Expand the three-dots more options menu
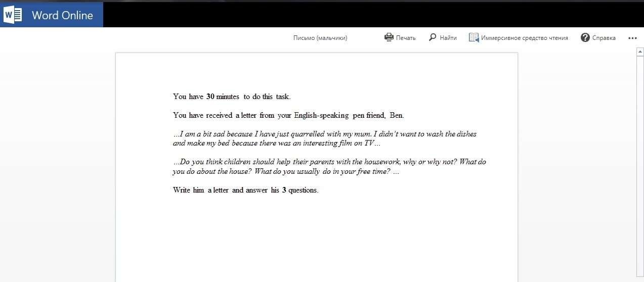 632,38
